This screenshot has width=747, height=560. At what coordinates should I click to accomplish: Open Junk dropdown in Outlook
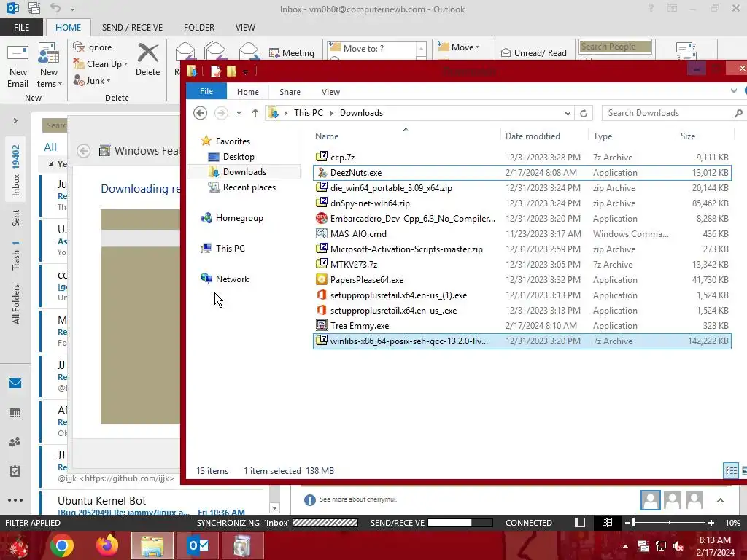(92, 80)
